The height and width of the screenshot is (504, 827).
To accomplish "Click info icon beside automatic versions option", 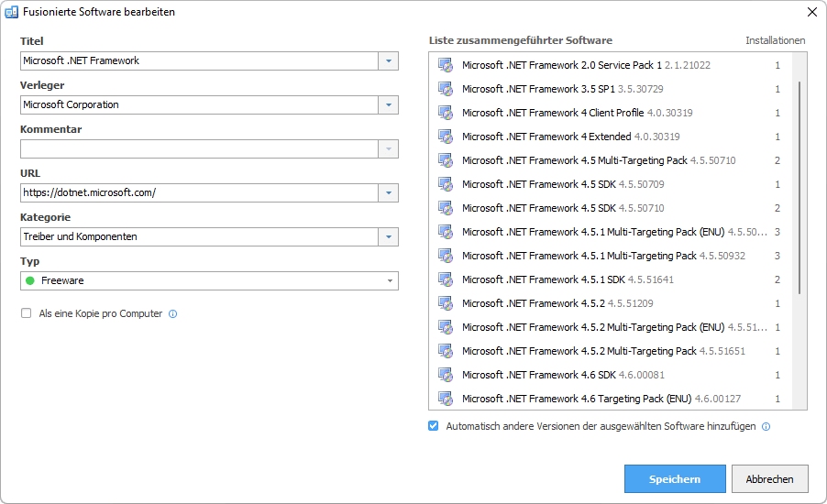I will click(766, 426).
